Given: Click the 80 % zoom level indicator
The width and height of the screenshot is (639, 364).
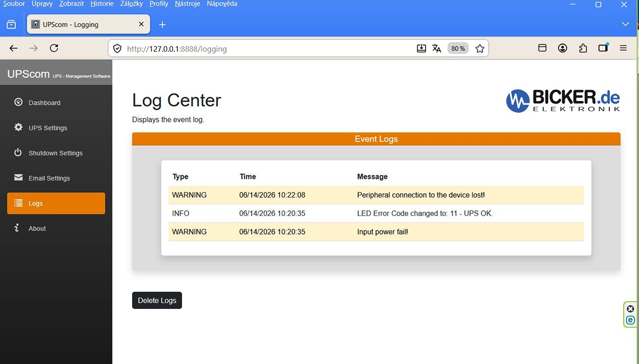Looking at the screenshot, I should 458,48.
